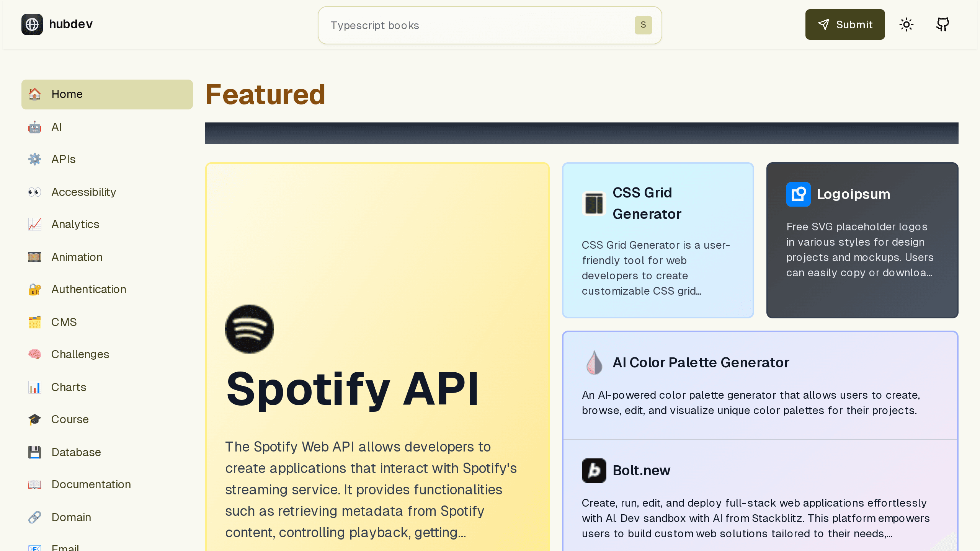The width and height of the screenshot is (980, 551).
Task: Select the Charts icon in sidebar
Action: 34,387
